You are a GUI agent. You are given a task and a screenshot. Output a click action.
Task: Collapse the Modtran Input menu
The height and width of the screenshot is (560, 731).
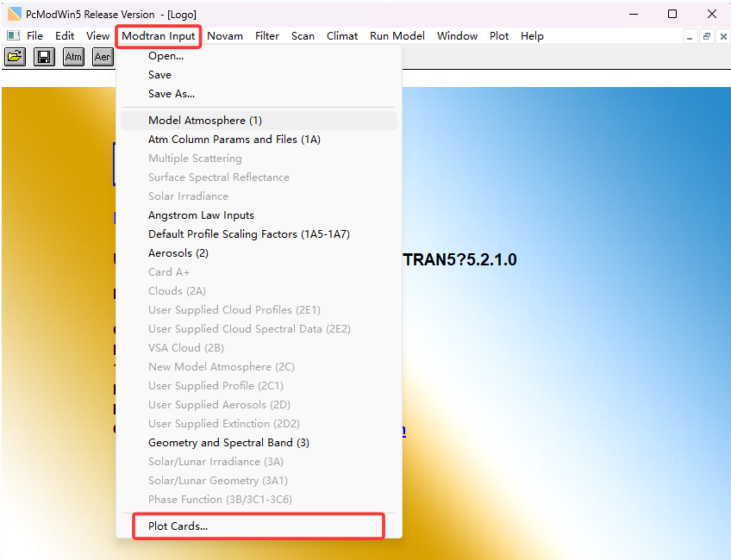coord(158,36)
